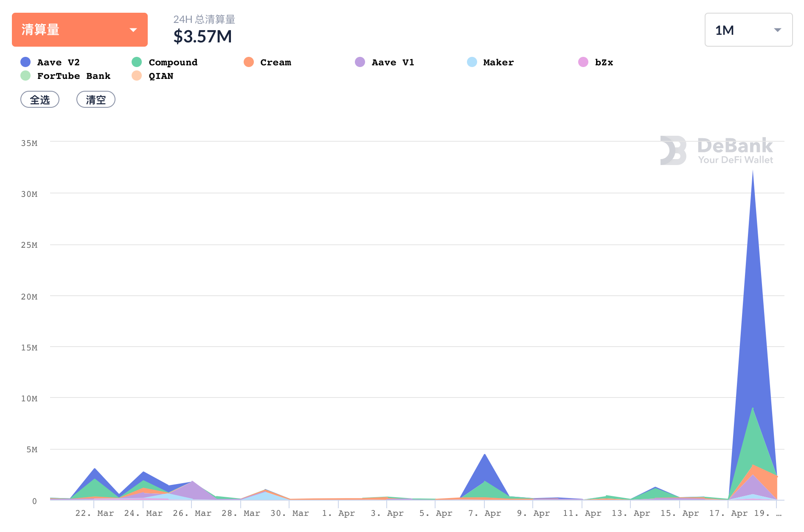Click the purple Aave V1 legend icon
Image resolution: width=804 pixels, height=532 pixels.
(x=360, y=62)
